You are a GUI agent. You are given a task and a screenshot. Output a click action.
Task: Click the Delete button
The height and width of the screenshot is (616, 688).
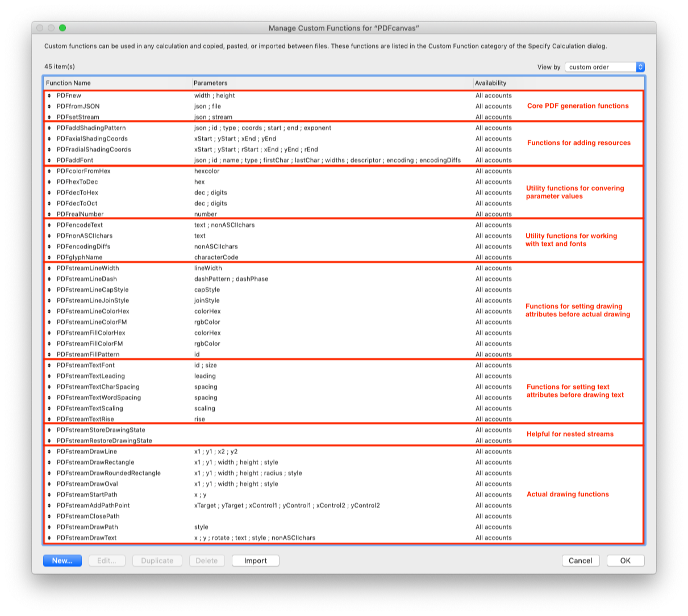(207, 560)
